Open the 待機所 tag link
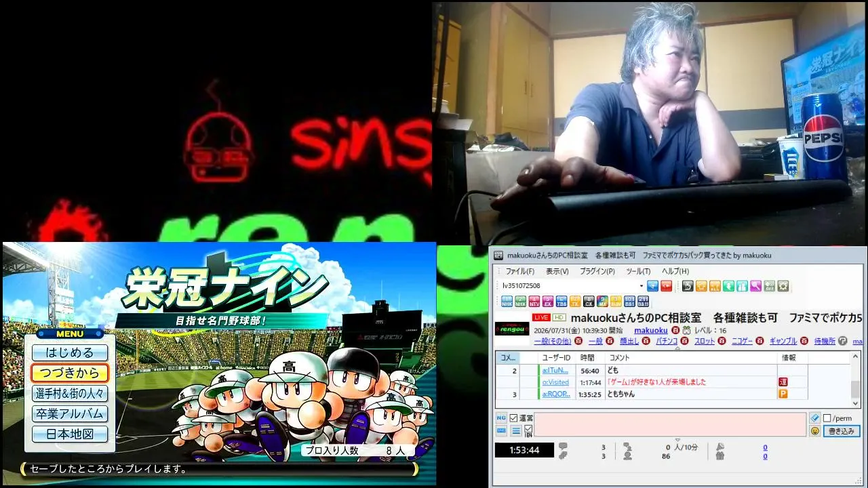Viewport: 868px width, 488px height. coord(825,341)
